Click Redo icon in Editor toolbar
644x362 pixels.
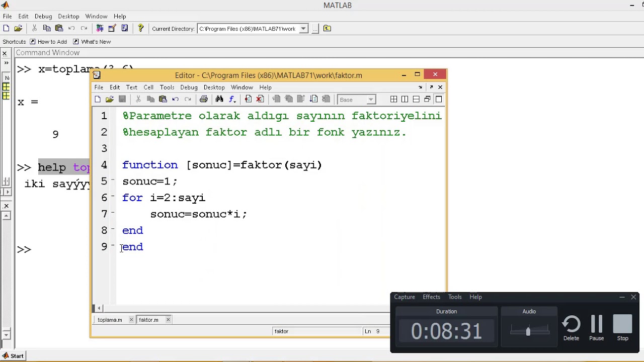[x=188, y=100]
